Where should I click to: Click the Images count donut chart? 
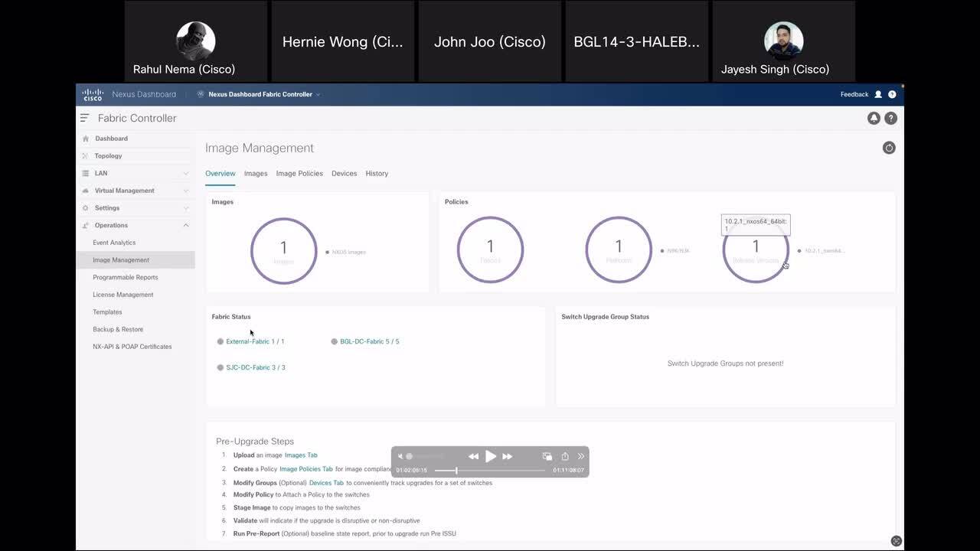pos(283,251)
